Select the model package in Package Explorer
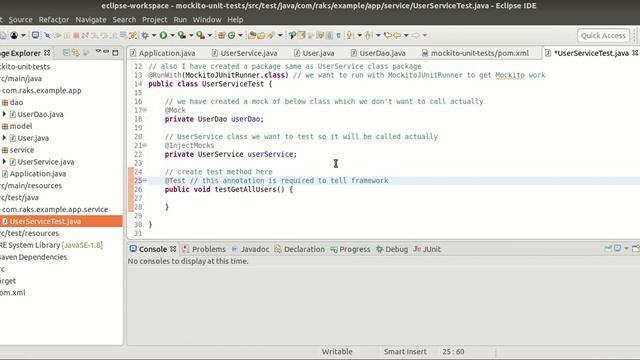Viewport: 640px width, 360px height. pyautogui.click(x=20, y=126)
